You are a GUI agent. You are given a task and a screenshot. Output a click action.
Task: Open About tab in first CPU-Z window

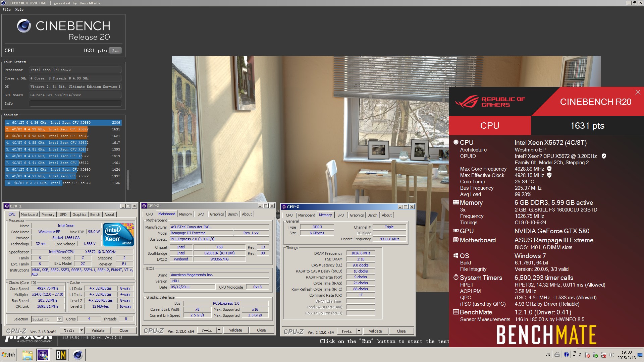click(x=109, y=215)
